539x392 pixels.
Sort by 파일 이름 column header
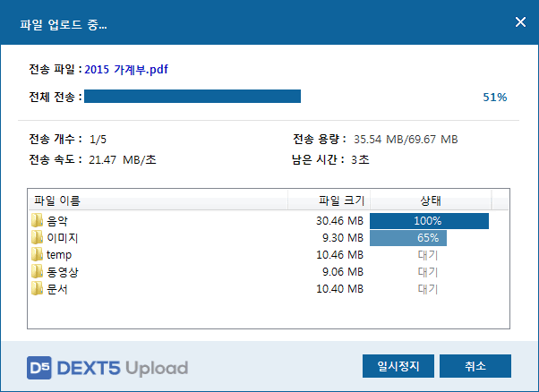click(x=158, y=200)
